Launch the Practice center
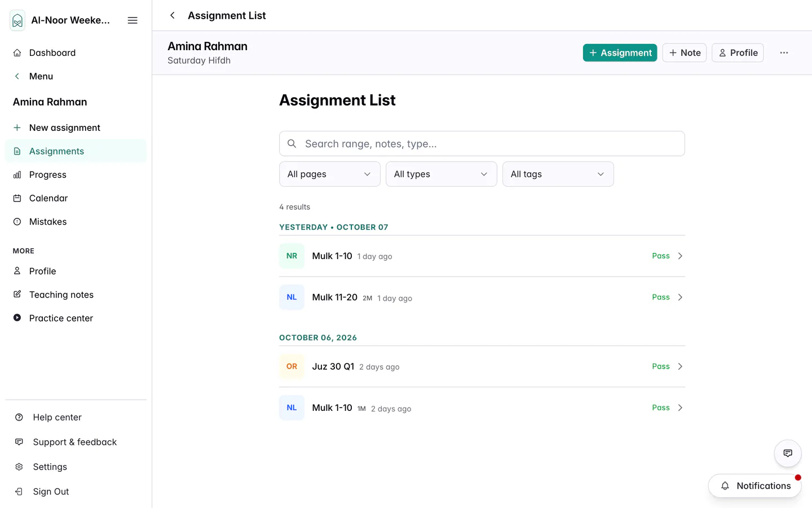Viewport: 812px width, 508px height. 76,318
